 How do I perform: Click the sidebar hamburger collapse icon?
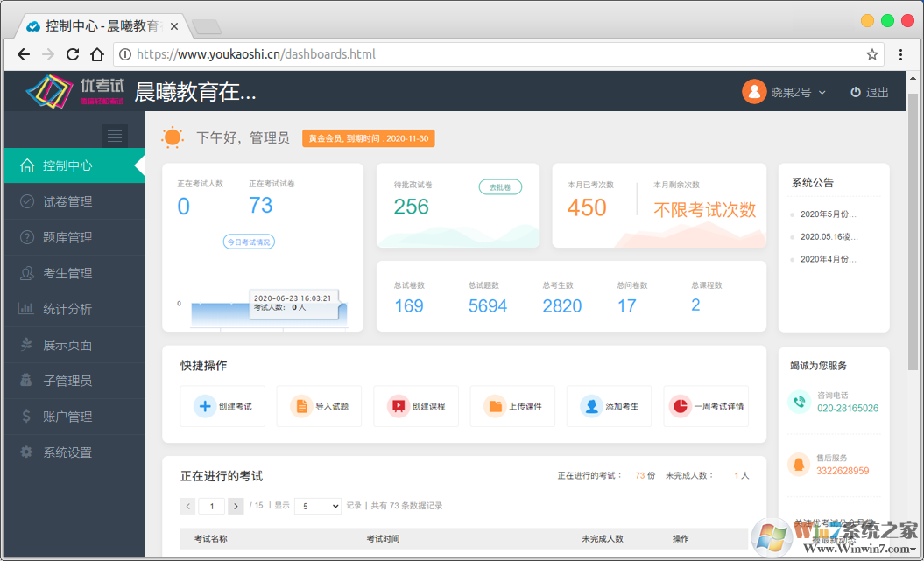tap(115, 136)
